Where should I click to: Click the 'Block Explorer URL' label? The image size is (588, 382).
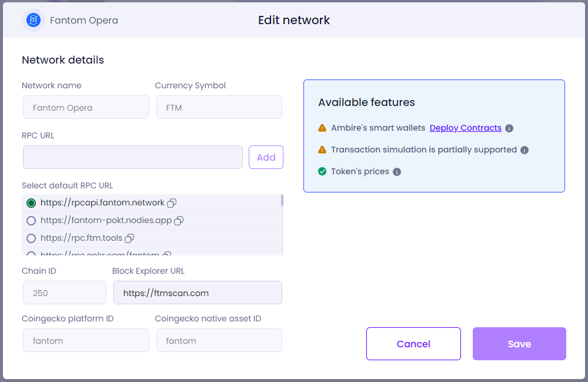tap(148, 271)
